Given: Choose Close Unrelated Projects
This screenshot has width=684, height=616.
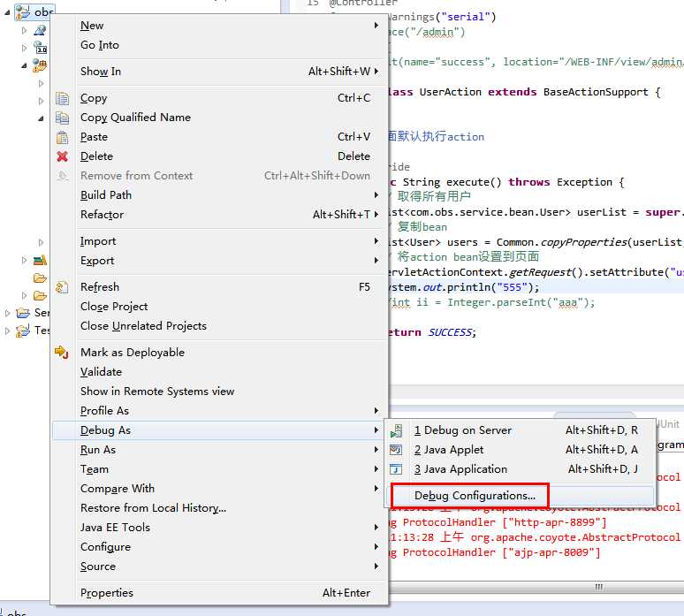Looking at the screenshot, I should [219, 326].
